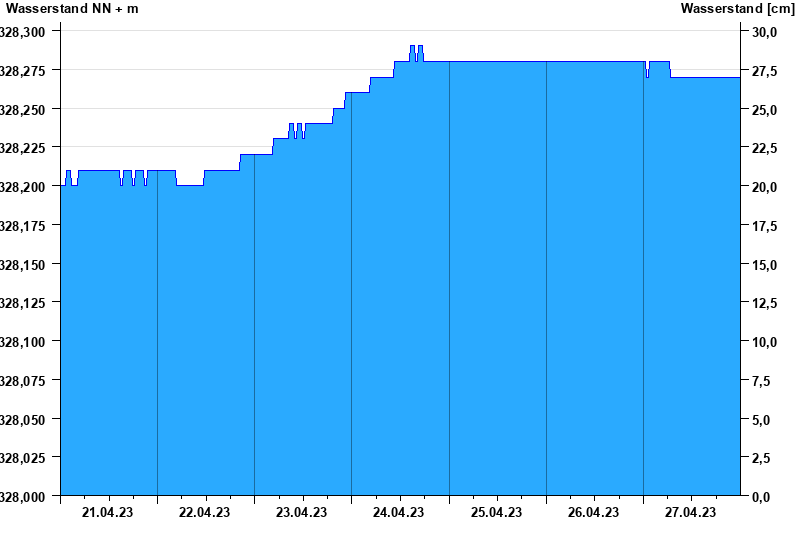Viewport: 800px width, 550px height.
Task: Click the 25,0 right axis value
Action: (x=764, y=110)
